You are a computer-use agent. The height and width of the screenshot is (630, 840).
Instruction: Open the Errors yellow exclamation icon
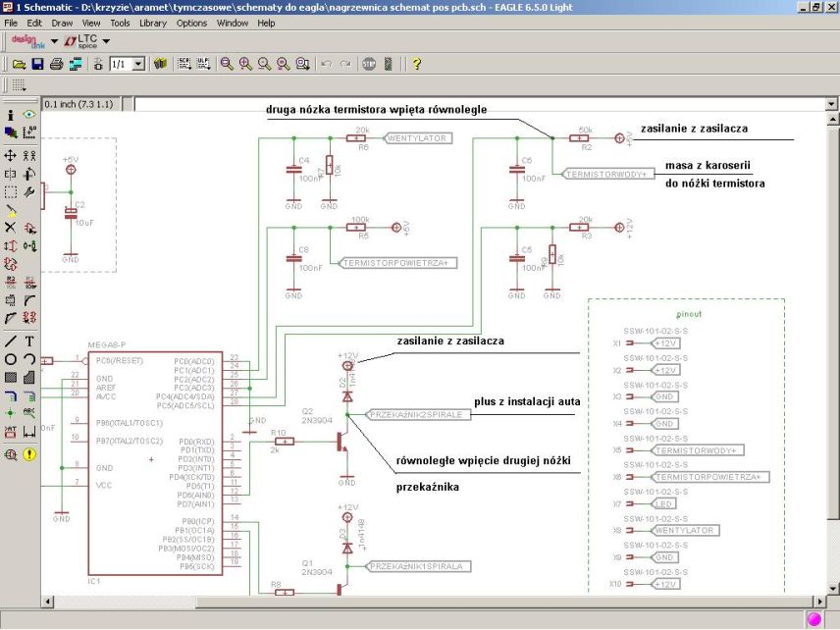point(29,454)
